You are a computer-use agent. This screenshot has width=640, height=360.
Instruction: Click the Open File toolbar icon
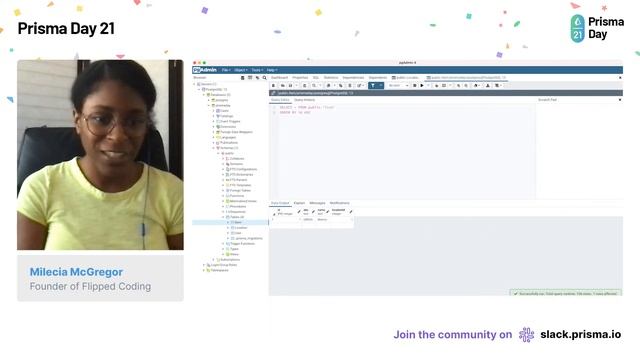tap(282, 85)
